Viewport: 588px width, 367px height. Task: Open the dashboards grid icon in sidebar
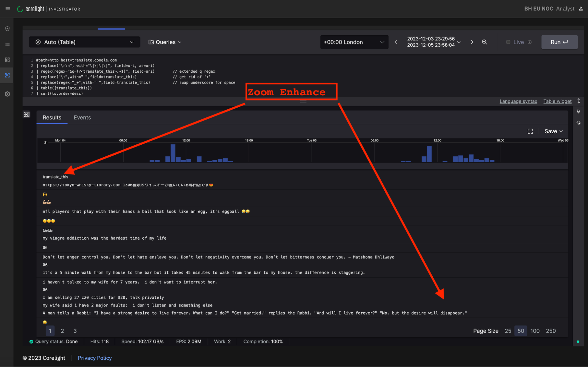pos(7,60)
